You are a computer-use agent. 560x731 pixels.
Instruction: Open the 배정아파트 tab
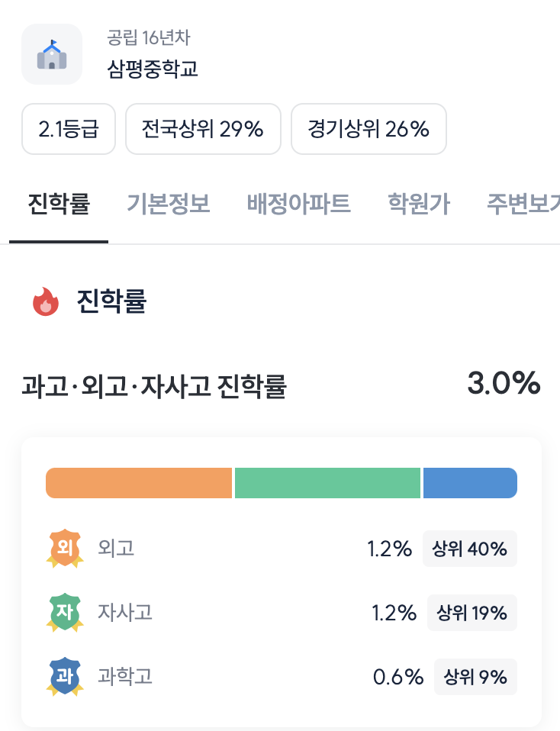point(298,204)
